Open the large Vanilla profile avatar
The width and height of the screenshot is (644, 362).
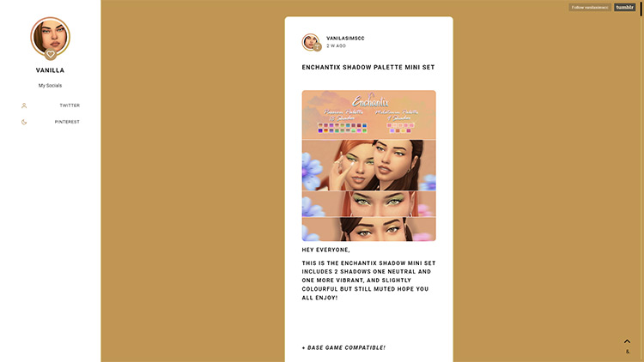50,37
